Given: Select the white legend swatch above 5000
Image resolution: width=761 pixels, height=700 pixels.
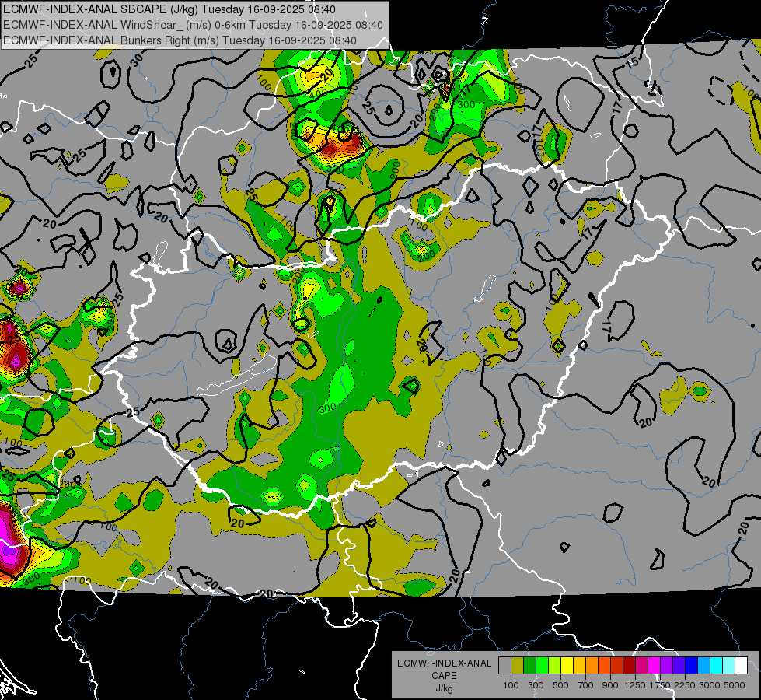Looking at the screenshot, I should [x=741, y=665].
